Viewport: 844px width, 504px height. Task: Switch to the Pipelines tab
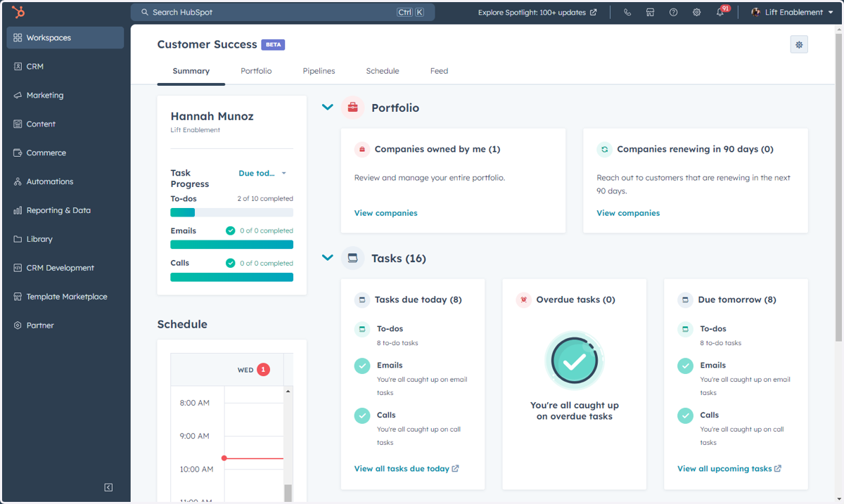[x=319, y=71]
